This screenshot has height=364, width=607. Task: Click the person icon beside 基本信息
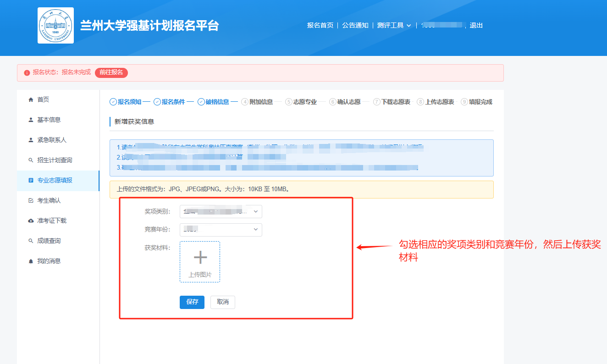click(31, 120)
